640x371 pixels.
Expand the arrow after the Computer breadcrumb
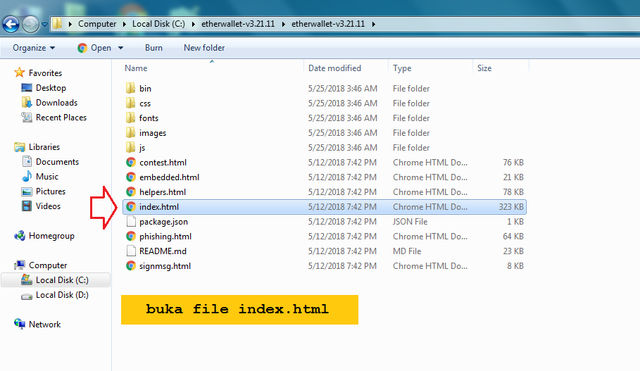(124, 24)
